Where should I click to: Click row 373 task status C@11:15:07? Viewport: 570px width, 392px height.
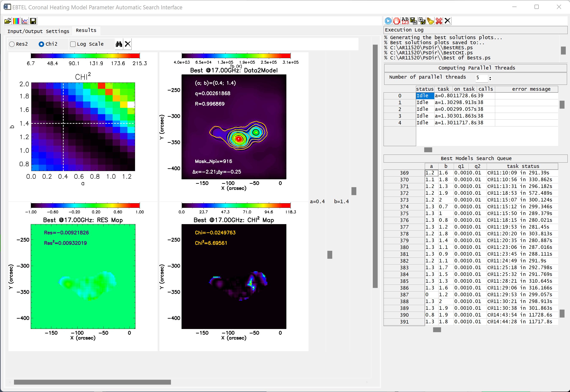(522, 200)
